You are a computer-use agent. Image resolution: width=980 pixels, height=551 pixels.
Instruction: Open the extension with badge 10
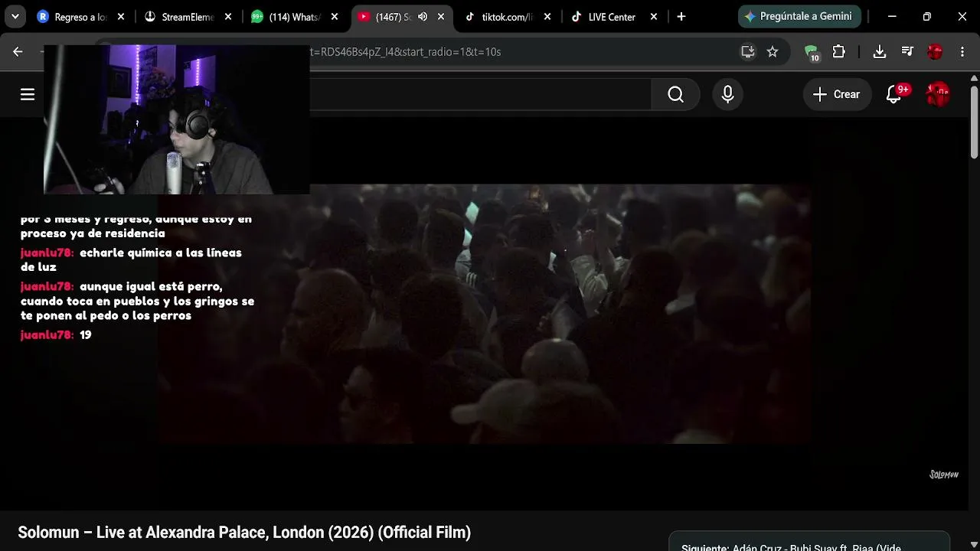click(x=812, y=52)
